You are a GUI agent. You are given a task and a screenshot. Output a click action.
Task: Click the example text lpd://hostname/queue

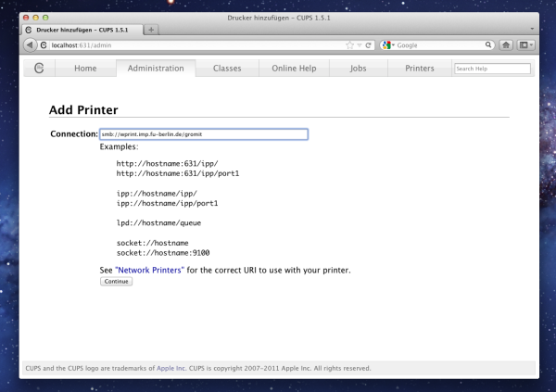pos(158,222)
